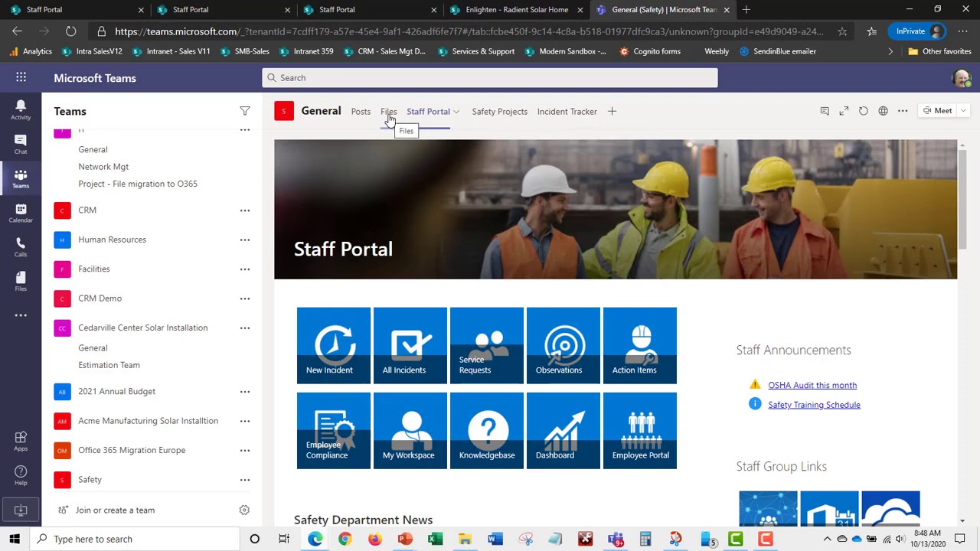The width and height of the screenshot is (980, 551).
Task: Open Safety Training Schedule link
Action: 814,405
